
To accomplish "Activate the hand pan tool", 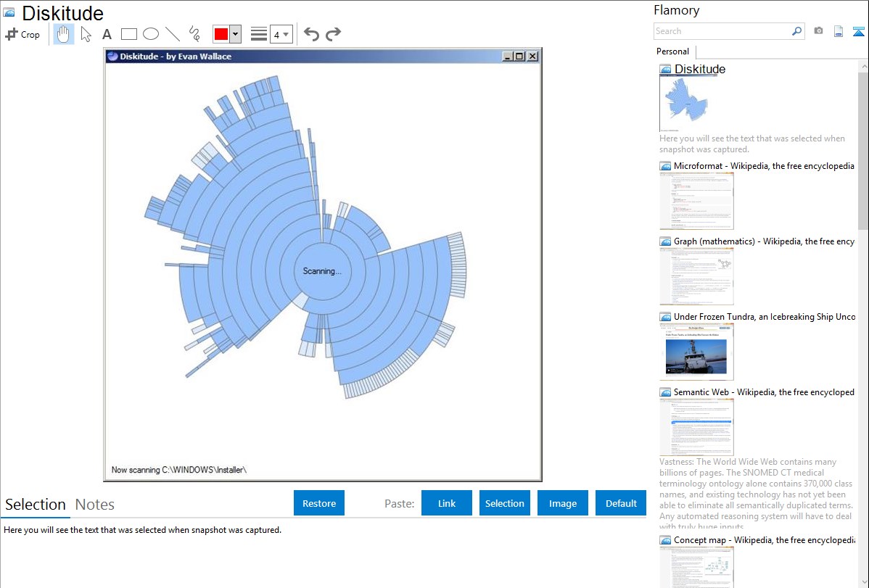I will pos(64,34).
